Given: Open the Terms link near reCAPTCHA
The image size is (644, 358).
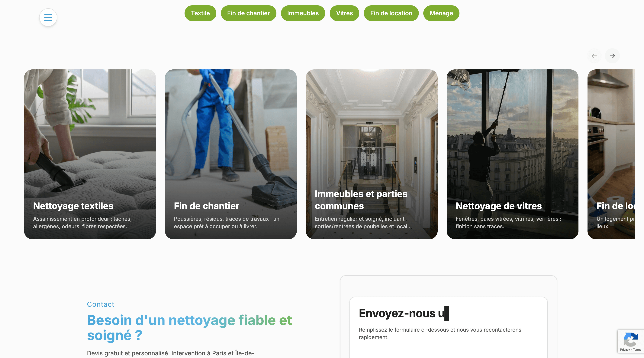Looking at the screenshot, I should click(638, 350).
